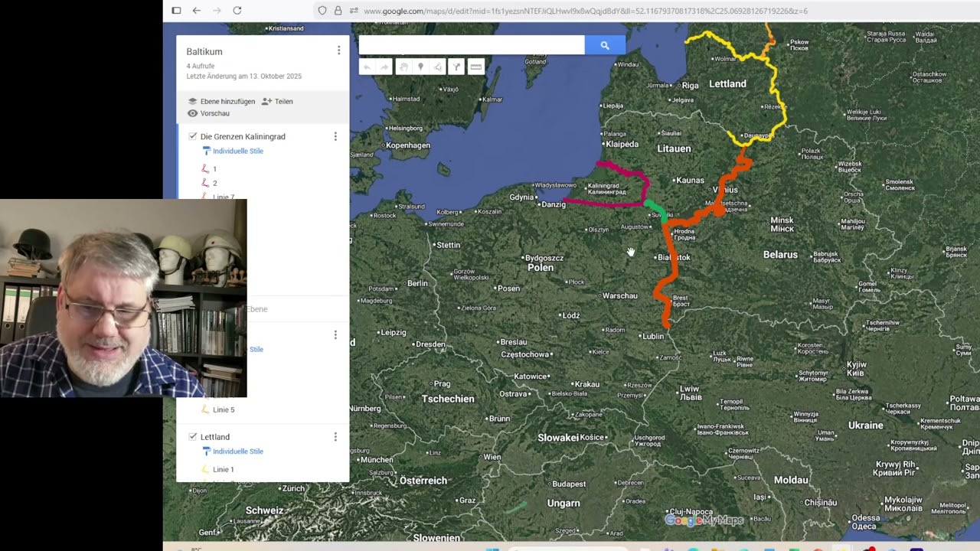Click the Warschau city label on the map

[x=620, y=295]
